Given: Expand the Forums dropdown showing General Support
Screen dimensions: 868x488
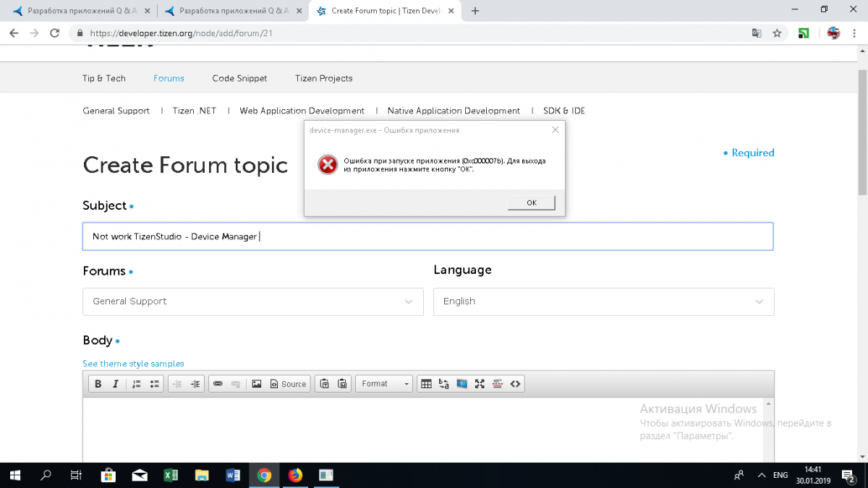Looking at the screenshot, I should [x=252, y=301].
